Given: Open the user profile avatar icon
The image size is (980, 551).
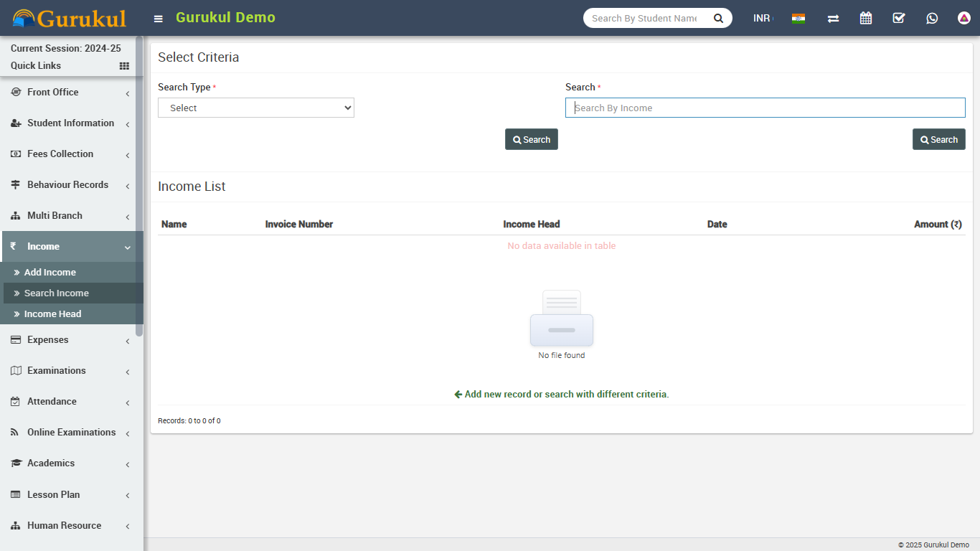Looking at the screenshot, I should click(964, 18).
